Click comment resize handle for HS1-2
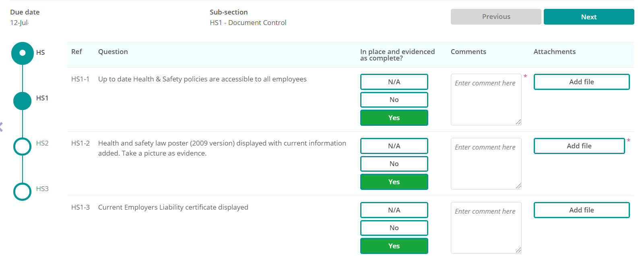Viewport: 644px width, 256px height. pos(518,186)
